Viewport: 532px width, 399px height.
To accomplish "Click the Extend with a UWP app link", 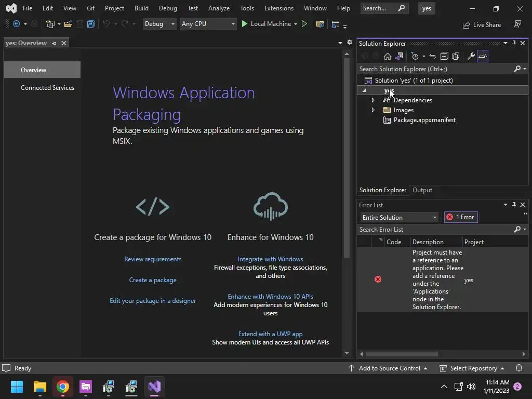I will (270, 334).
